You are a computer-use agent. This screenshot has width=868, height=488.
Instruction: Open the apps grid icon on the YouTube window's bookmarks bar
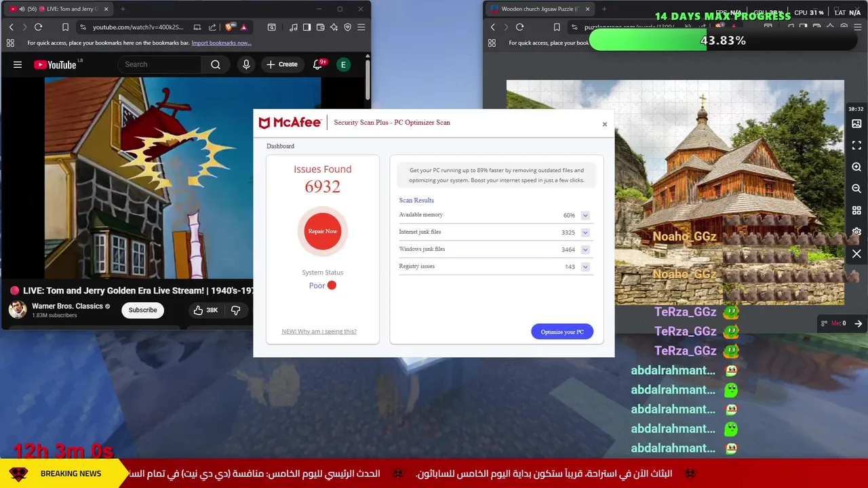coord(10,43)
